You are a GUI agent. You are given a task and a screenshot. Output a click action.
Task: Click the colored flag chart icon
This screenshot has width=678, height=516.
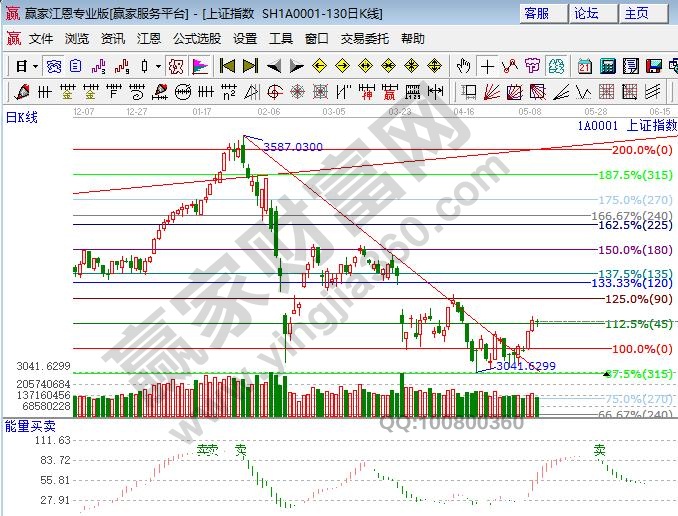[199, 66]
